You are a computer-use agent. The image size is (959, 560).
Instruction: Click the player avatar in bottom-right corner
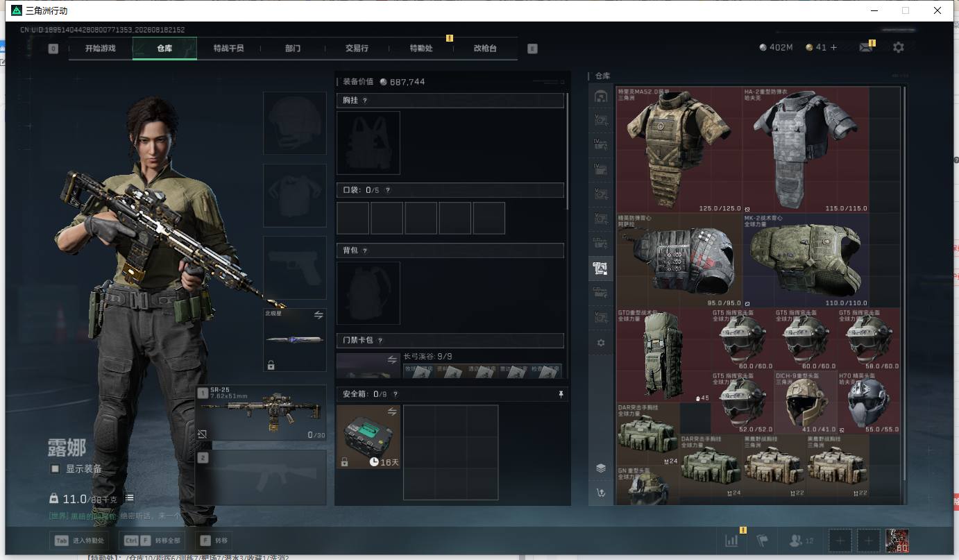897,541
